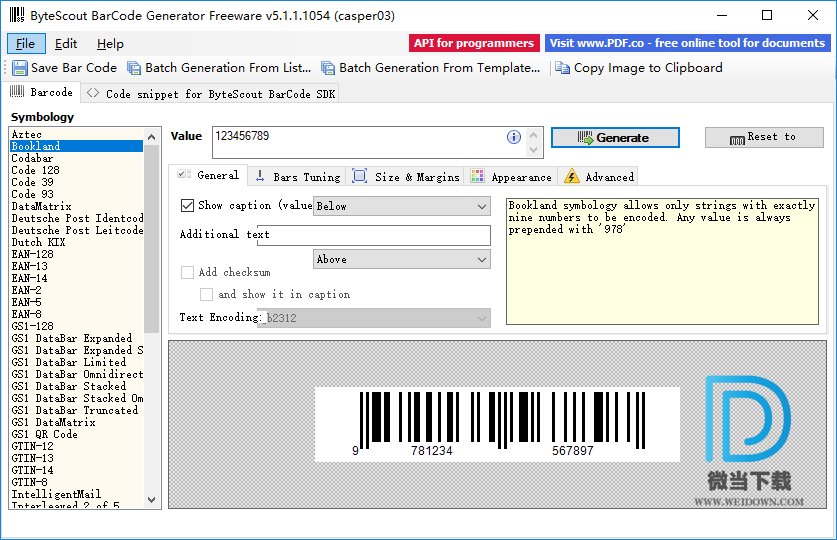Open the additional text position 'Above' dropdown
Screen dimensions: 837x540
pos(401,259)
